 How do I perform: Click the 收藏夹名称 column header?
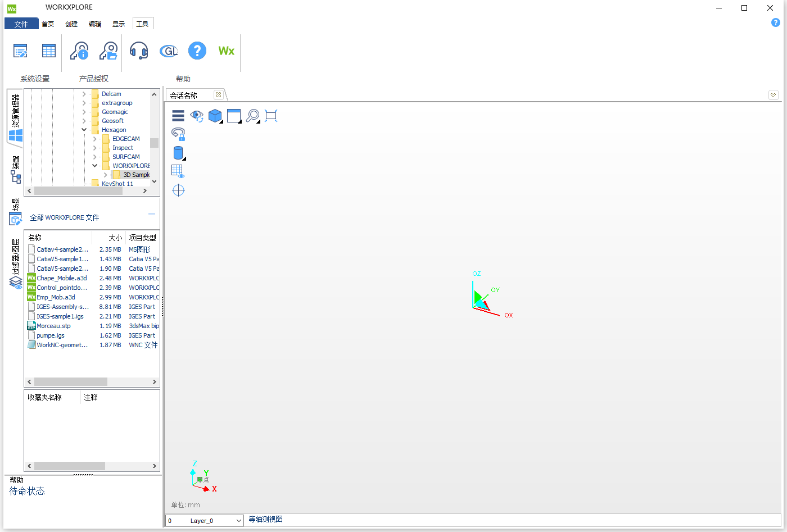53,397
